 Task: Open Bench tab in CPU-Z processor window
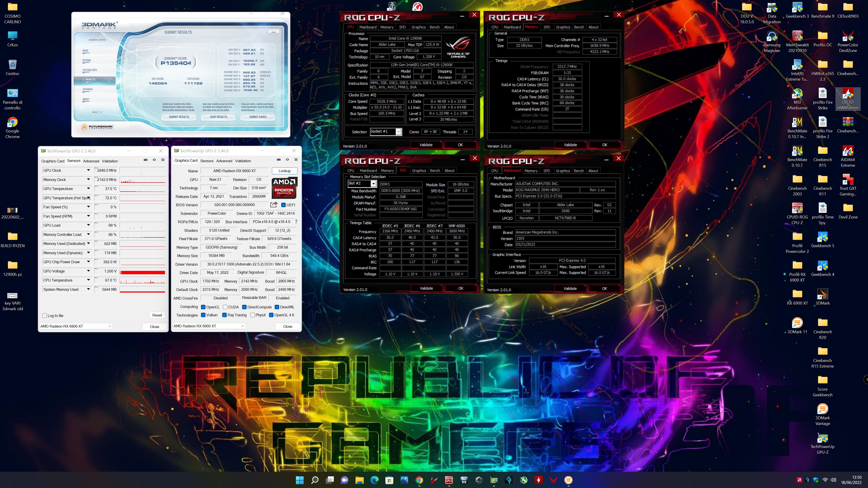[x=434, y=27]
